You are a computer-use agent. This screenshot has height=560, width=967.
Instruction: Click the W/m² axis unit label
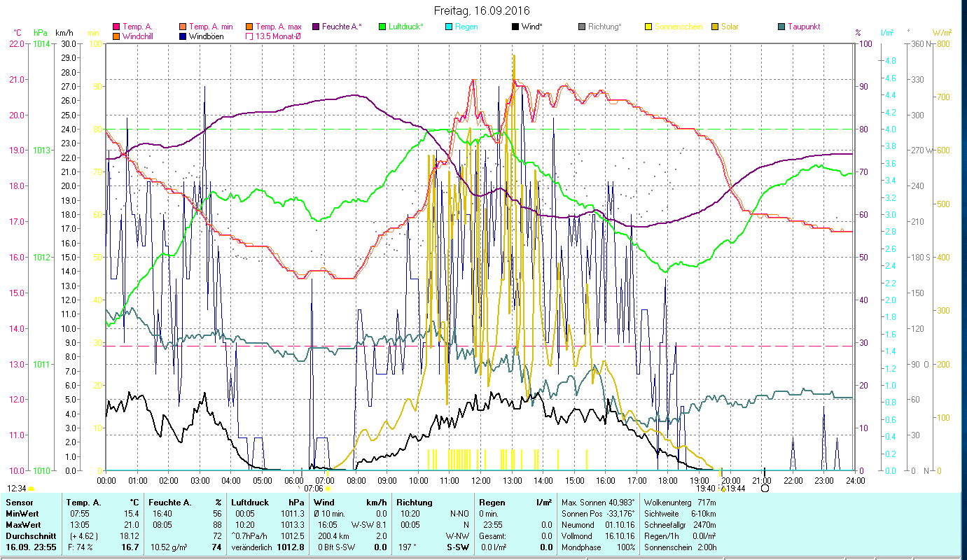point(942,33)
